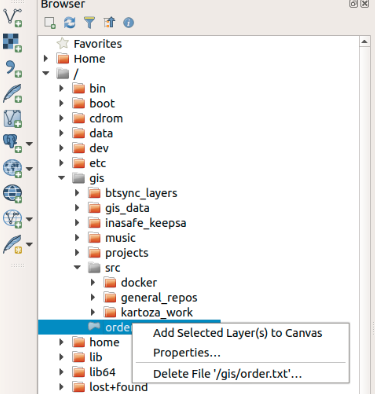The image size is (375, 394).
Task: Collapse the src folder
Action: 77,267
